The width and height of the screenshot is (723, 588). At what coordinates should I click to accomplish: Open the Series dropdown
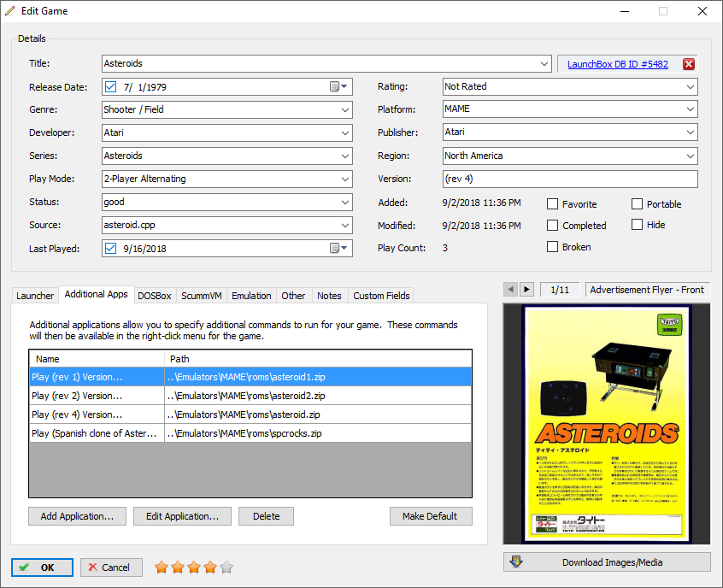[345, 156]
